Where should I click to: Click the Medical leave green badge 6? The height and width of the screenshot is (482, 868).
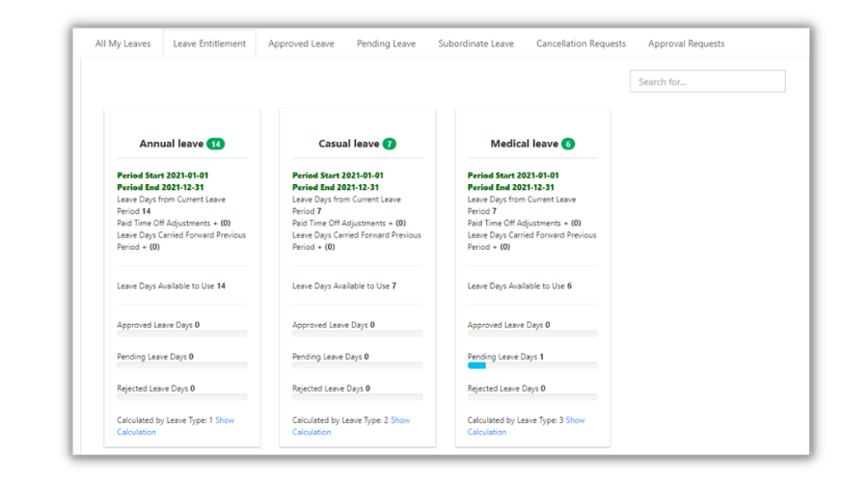click(568, 144)
